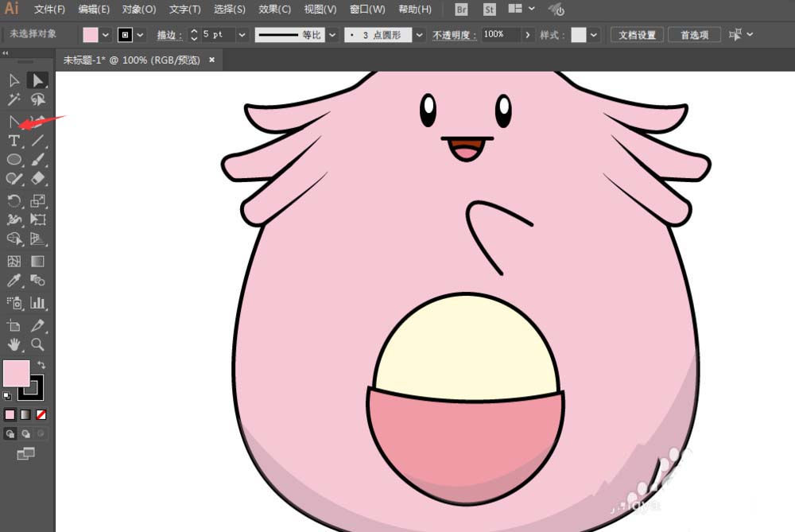Select the Column Graph tool
Viewport: 795px width, 532px height.
(x=38, y=303)
